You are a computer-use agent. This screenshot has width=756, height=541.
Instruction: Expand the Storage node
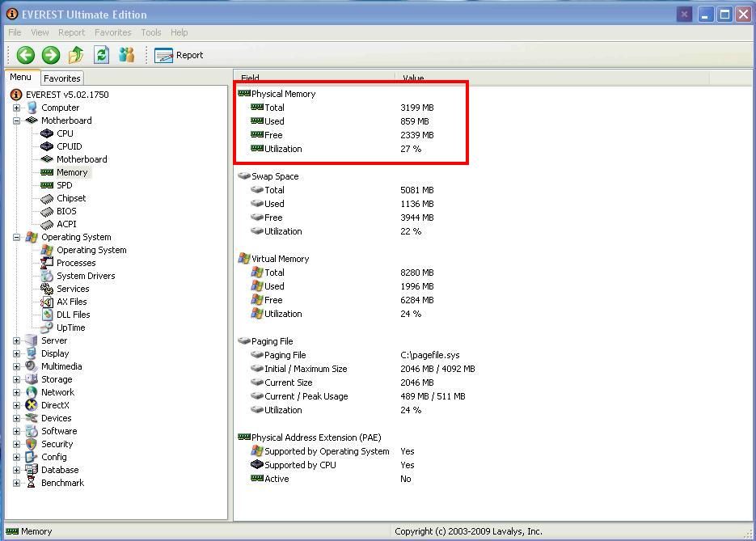click(x=16, y=379)
